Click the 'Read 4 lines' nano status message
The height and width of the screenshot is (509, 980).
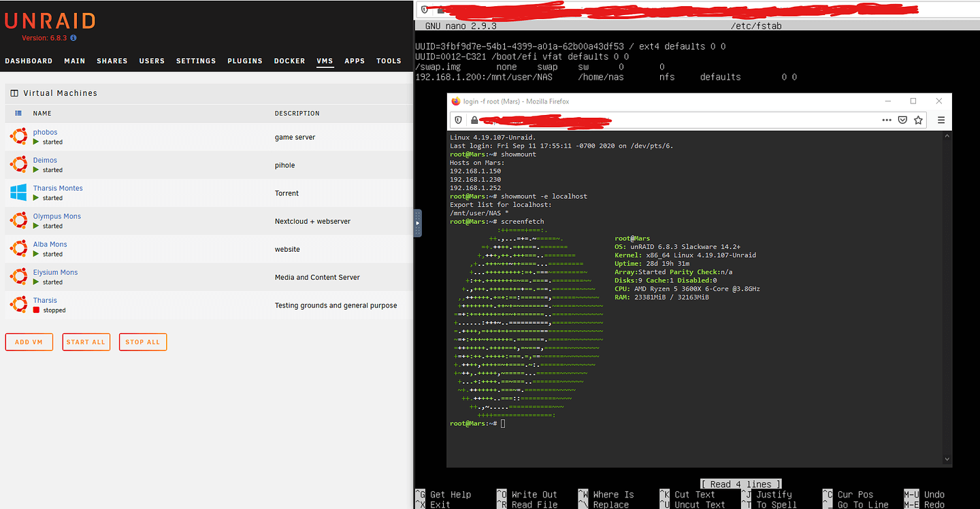pyautogui.click(x=740, y=484)
